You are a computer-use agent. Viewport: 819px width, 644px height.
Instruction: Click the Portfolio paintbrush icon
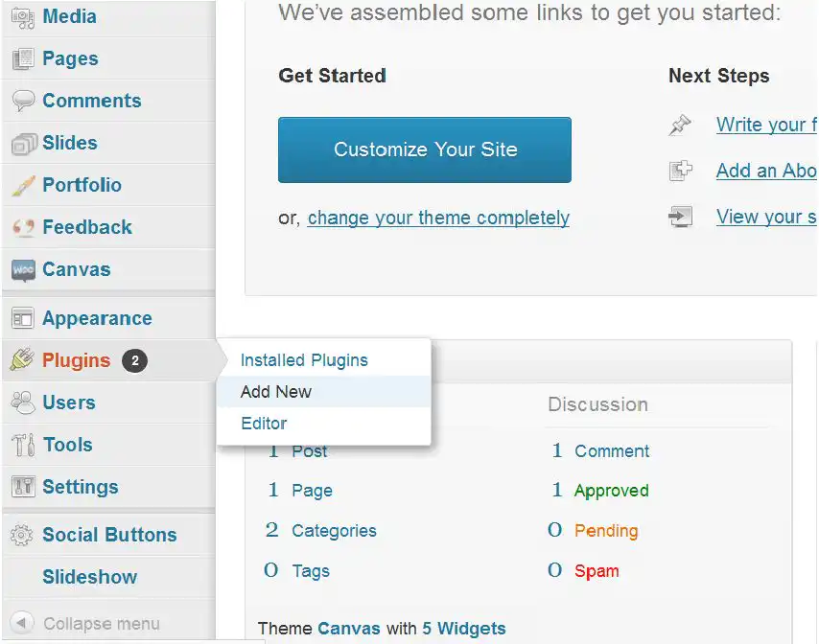tap(23, 185)
